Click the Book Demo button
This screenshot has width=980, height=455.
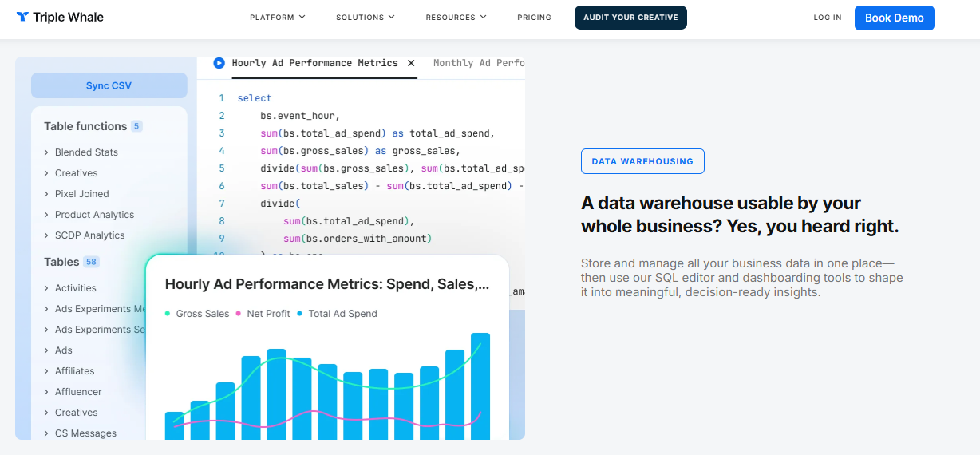[x=894, y=18]
